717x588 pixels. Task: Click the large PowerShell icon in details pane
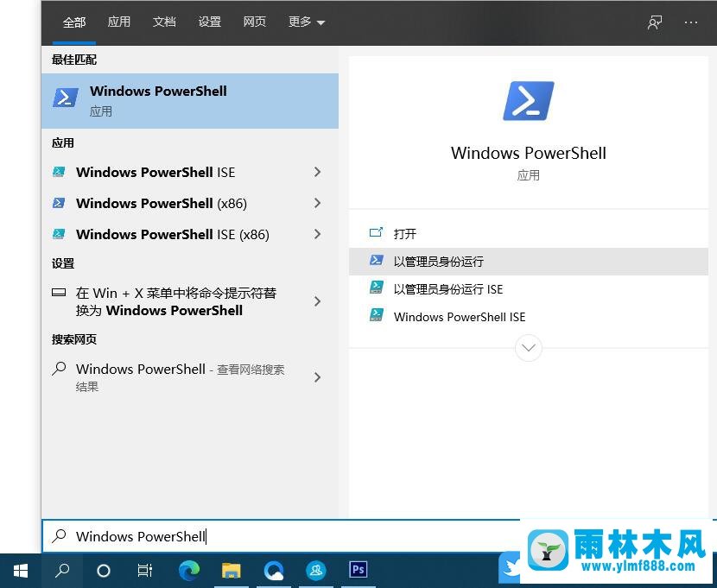pyautogui.click(x=529, y=101)
